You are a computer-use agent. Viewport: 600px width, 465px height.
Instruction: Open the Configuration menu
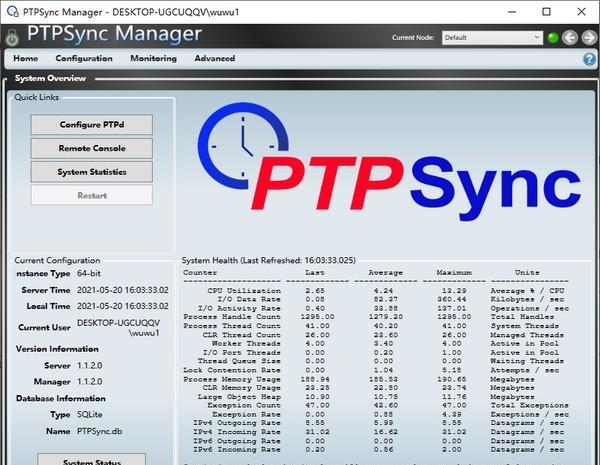coord(84,59)
